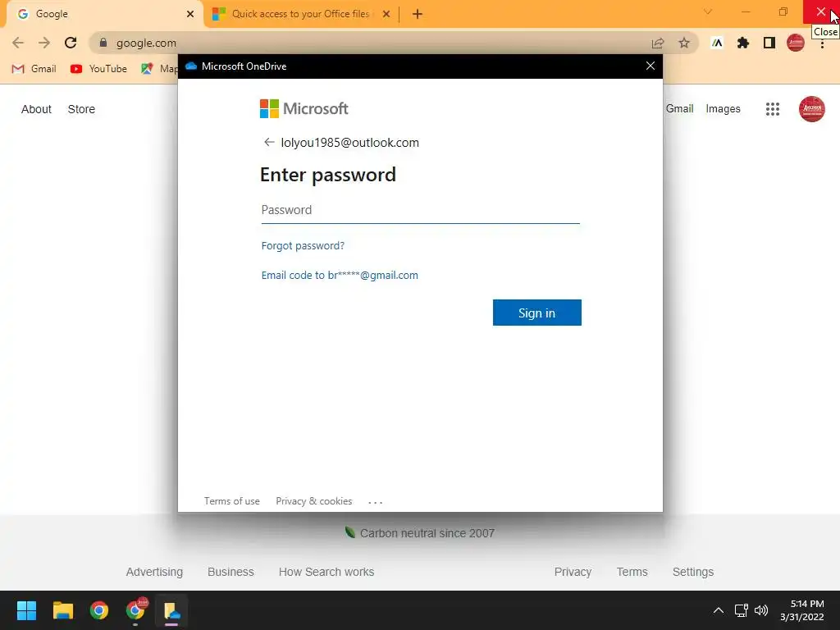Screen dimensions: 840x630
Task: Show hidden icons in system tray
Action: click(x=719, y=610)
